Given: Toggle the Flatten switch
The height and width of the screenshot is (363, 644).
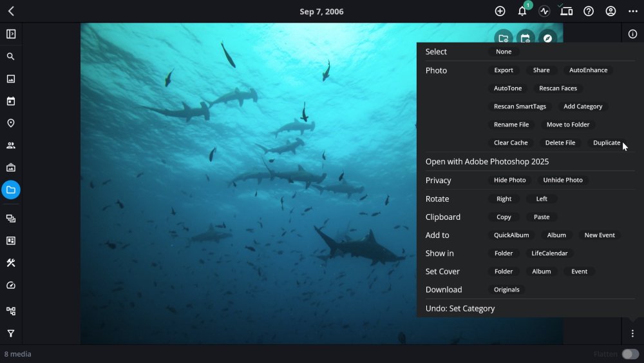Looking at the screenshot, I should [x=630, y=354].
